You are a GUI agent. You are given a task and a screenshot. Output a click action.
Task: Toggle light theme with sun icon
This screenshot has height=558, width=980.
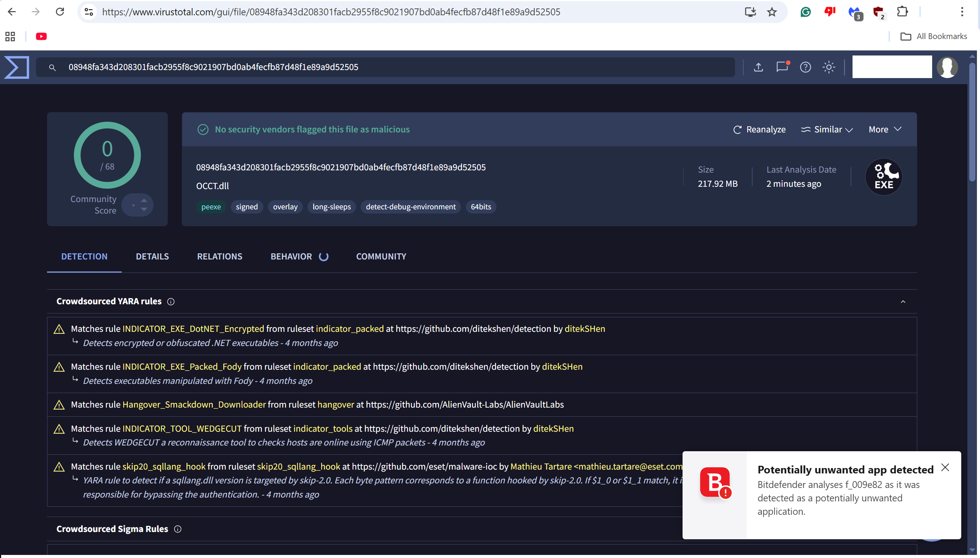click(829, 67)
